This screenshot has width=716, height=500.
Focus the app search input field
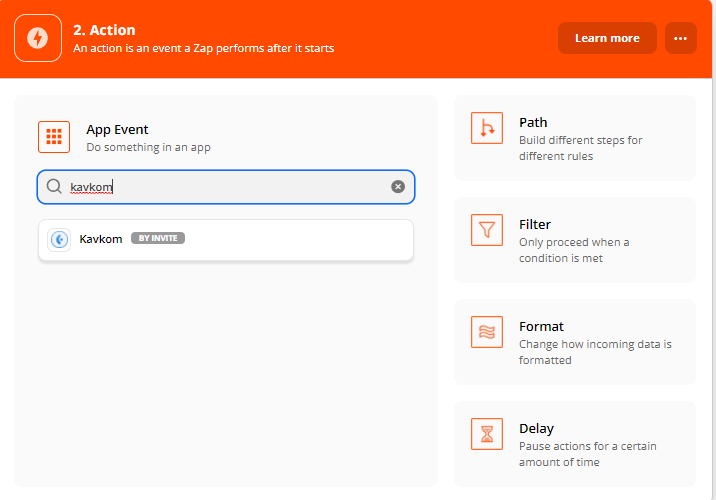(x=225, y=187)
